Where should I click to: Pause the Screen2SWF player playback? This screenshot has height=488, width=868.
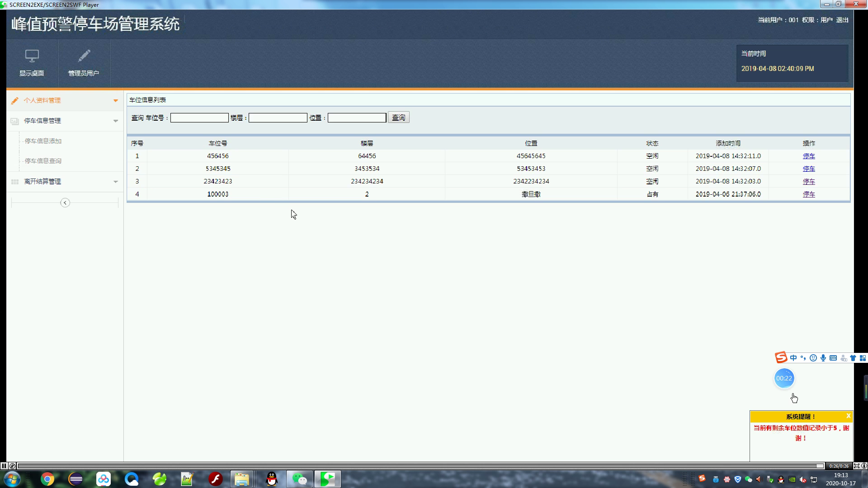coord(4,466)
